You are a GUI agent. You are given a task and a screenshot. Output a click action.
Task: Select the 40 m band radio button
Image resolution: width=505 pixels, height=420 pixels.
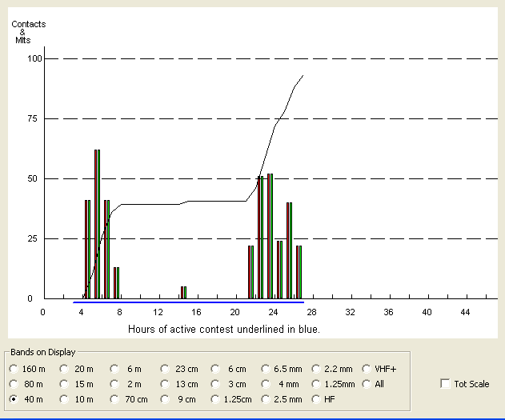[x=14, y=398]
